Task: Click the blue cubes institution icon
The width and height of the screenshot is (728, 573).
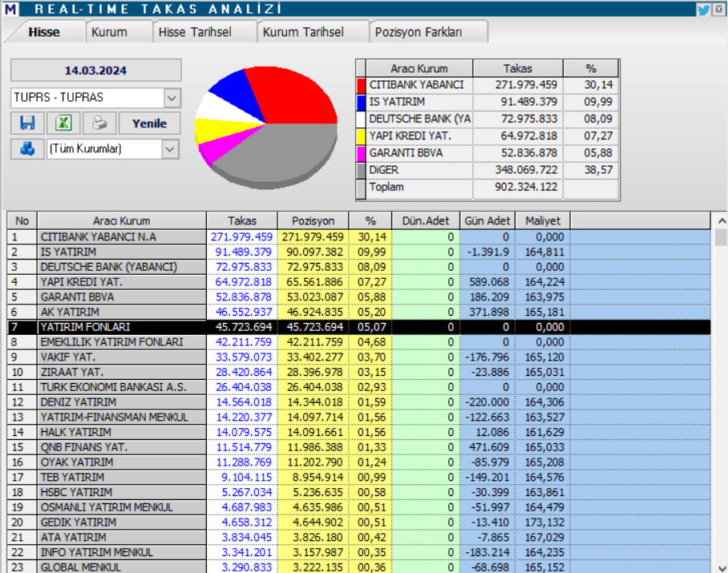Action: click(x=27, y=149)
